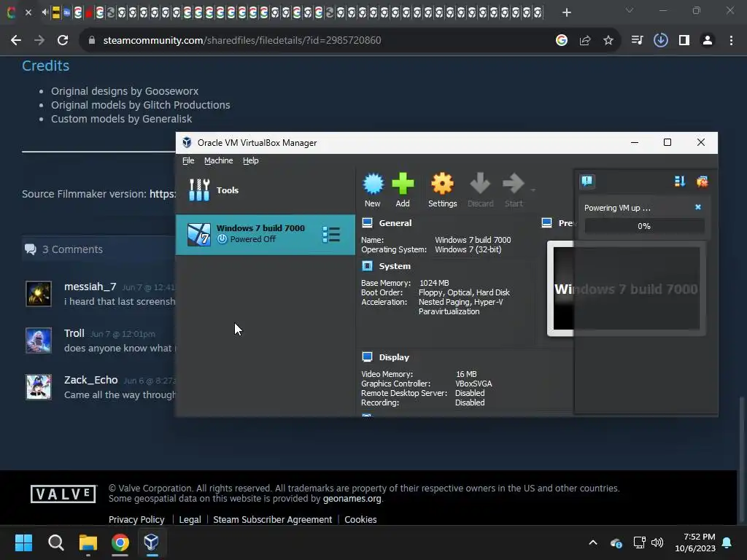Open the clock showing 7:52 PM
Viewport: 747px width, 560px height.
tap(695, 542)
